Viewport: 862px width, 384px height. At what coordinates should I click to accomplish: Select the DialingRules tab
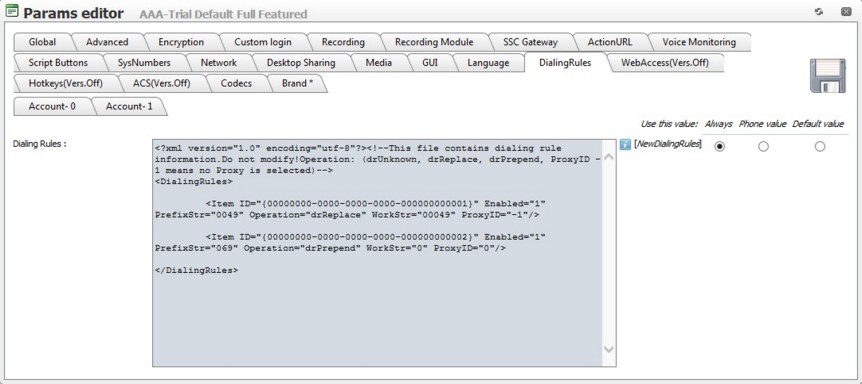pos(565,63)
